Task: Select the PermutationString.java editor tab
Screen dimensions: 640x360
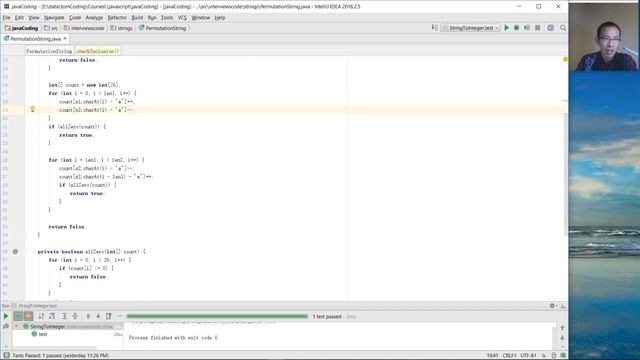Action: point(35,39)
